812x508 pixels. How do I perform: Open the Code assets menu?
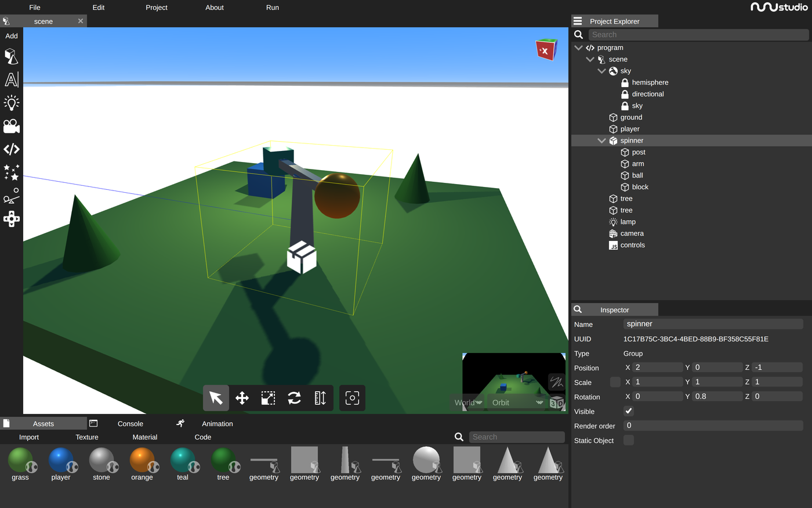(x=203, y=437)
